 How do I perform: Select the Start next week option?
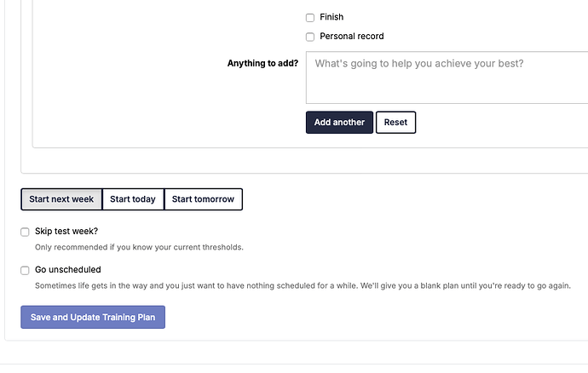[61, 199]
